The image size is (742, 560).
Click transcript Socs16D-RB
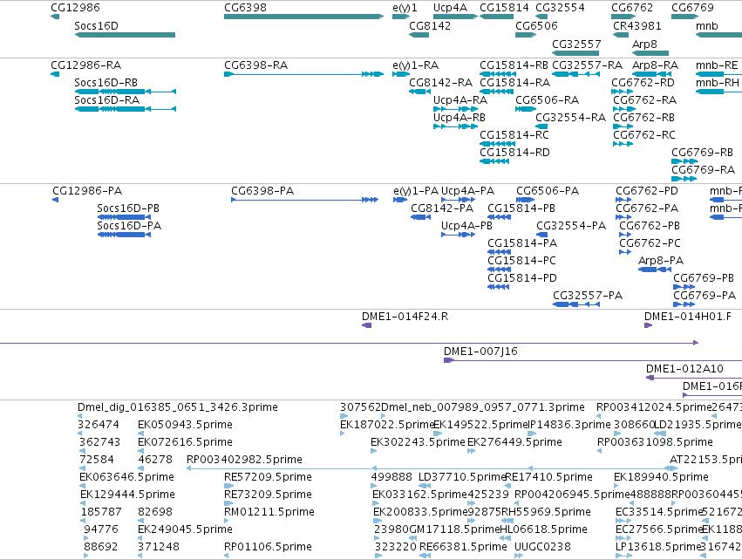(126, 92)
